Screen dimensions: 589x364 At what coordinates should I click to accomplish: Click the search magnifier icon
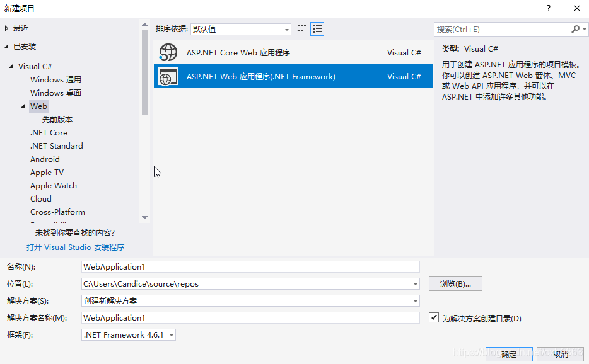pyautogui.click(x=575, y=29)
